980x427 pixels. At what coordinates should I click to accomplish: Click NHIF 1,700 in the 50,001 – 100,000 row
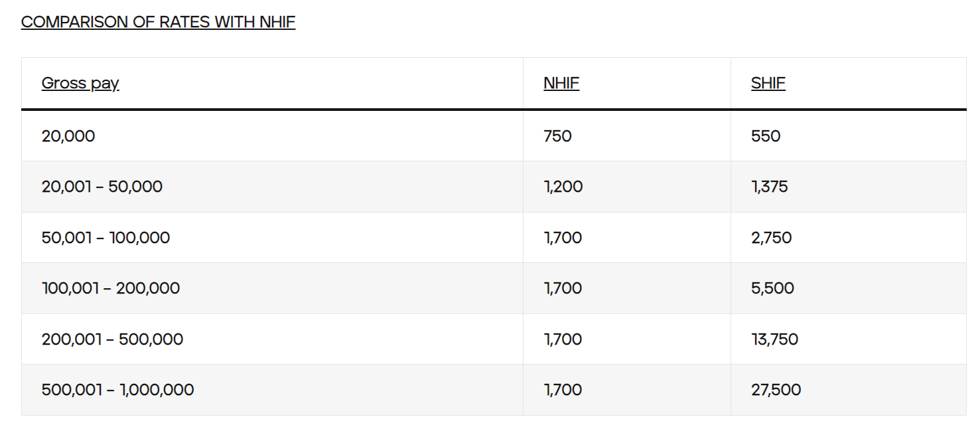click(563, 238)
